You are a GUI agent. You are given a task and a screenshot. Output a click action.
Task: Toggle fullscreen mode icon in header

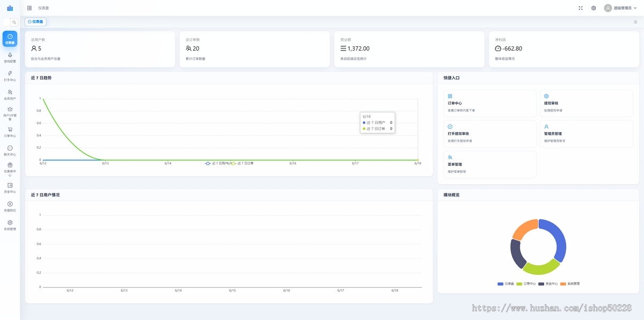coord(580,8)
